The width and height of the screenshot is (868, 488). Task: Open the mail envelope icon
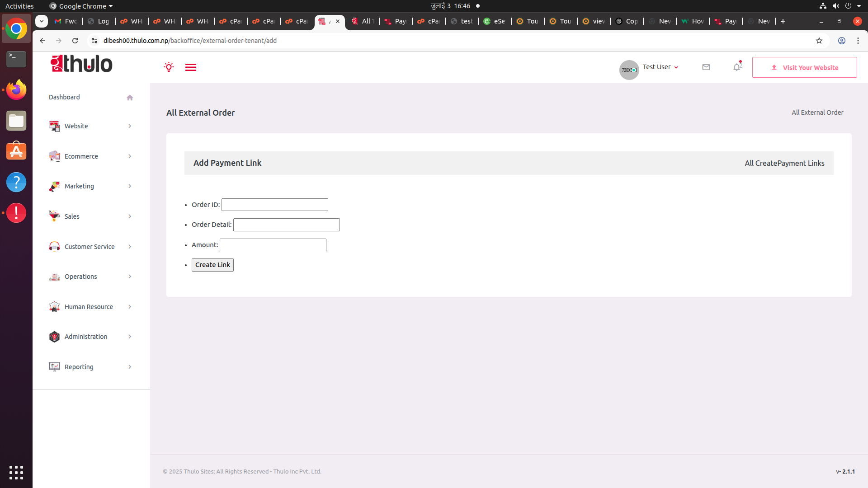(706, 67)
